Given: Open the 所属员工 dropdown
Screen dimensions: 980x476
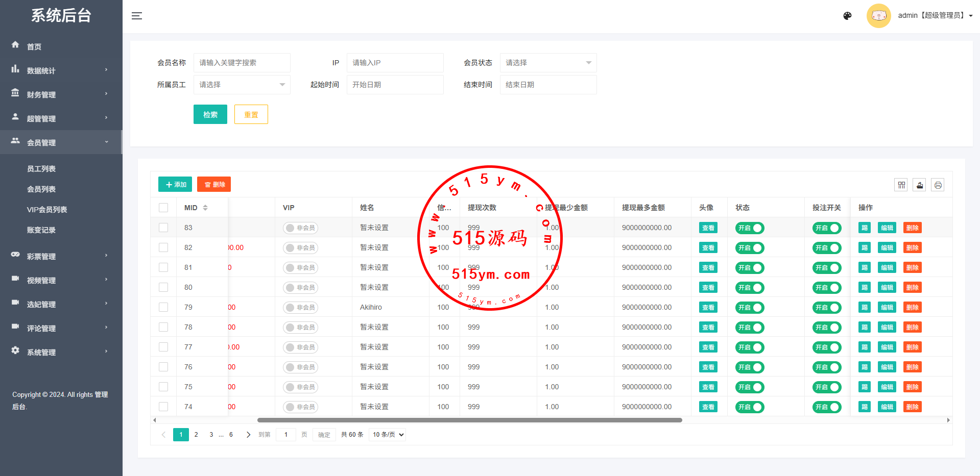Looking at the screenshot, I should [242, 85].
